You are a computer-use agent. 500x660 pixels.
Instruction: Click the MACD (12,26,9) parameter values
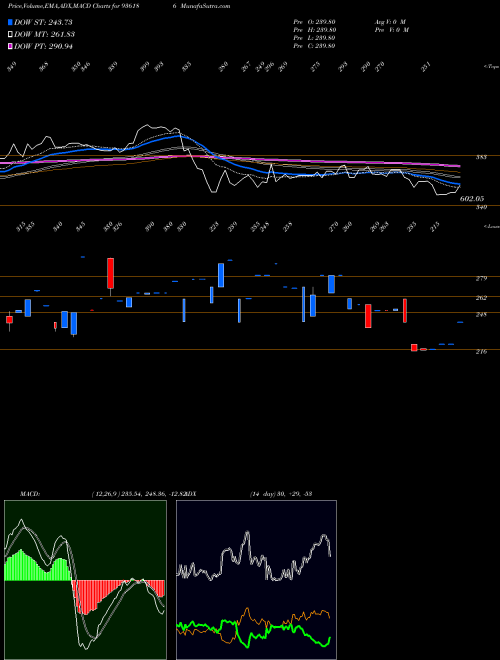click(x=138, y=493)
